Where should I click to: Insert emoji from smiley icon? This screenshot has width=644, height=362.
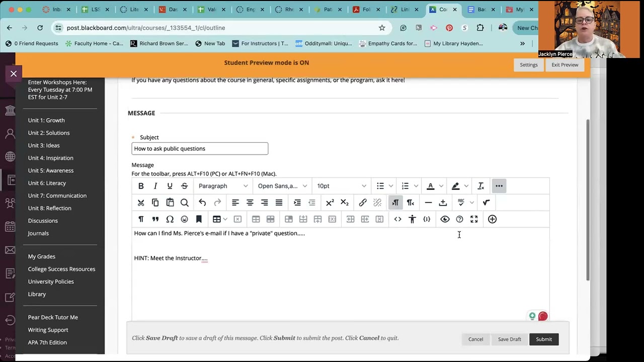184,219
